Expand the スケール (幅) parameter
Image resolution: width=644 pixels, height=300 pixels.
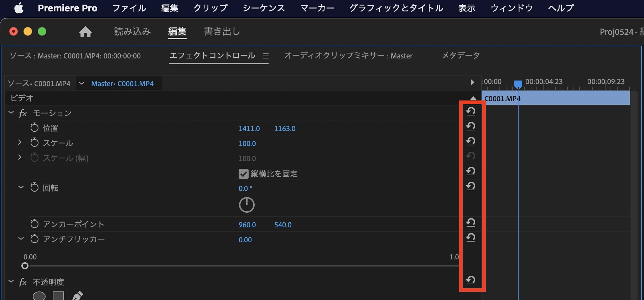point(20,157)
